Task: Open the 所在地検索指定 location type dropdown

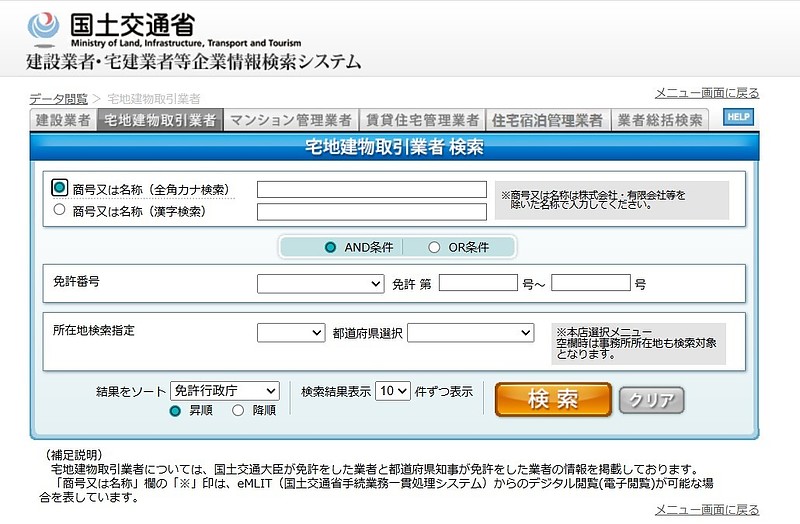Action: (x=290, y=332)
